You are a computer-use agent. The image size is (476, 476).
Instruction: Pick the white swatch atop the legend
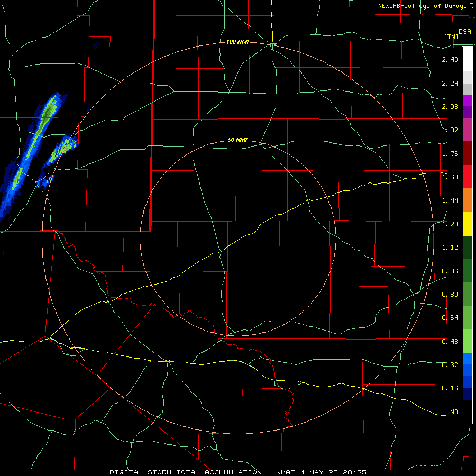click(468, 59)
